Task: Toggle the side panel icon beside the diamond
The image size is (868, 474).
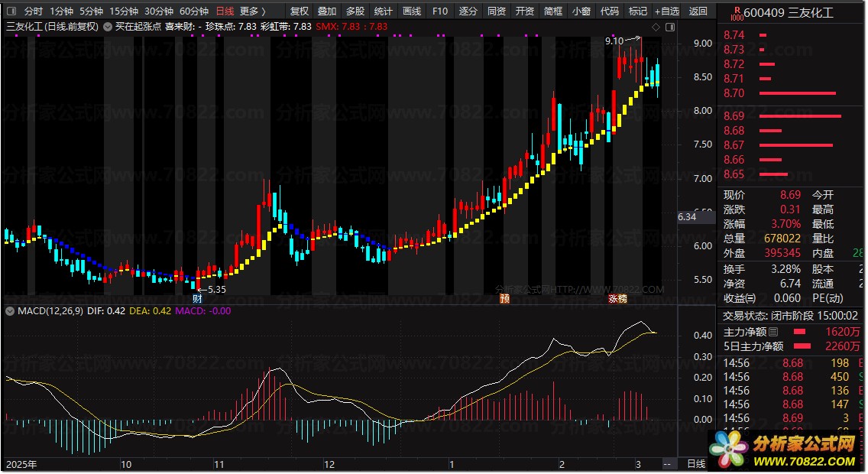Action: pos(669,27)
